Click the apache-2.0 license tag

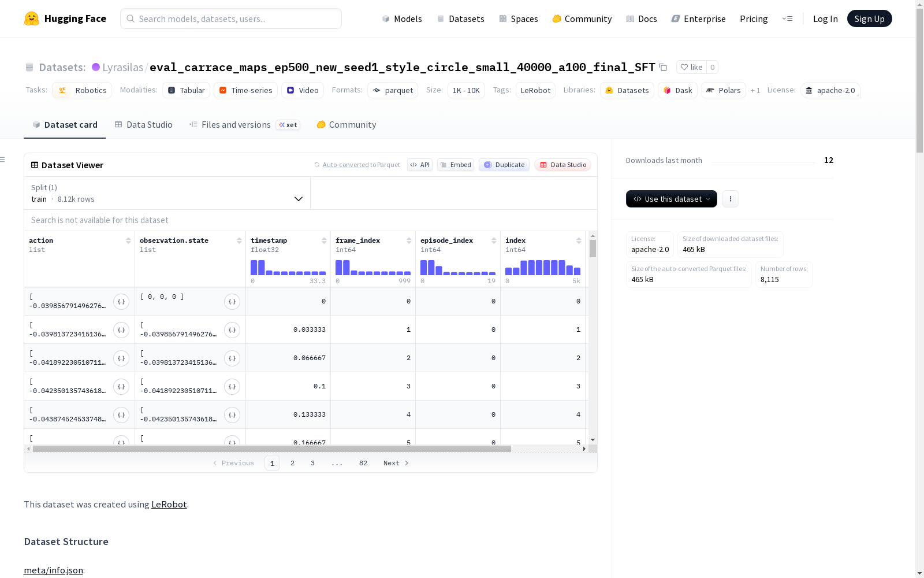tap(830, 90)
